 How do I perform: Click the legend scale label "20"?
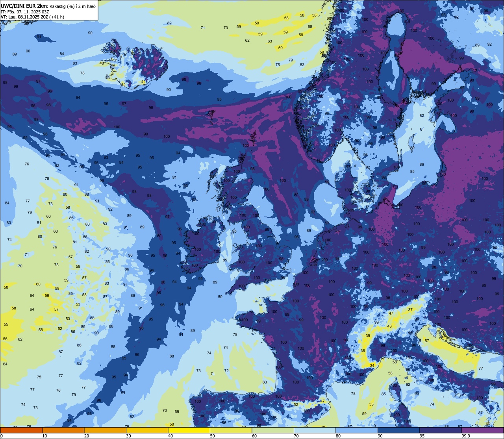(x=87, y=436)
